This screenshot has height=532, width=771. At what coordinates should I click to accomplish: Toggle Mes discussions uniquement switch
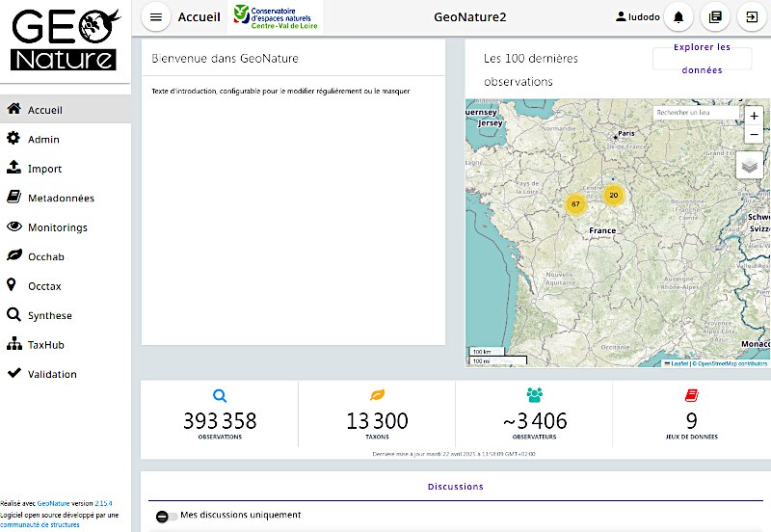point(166,516)
